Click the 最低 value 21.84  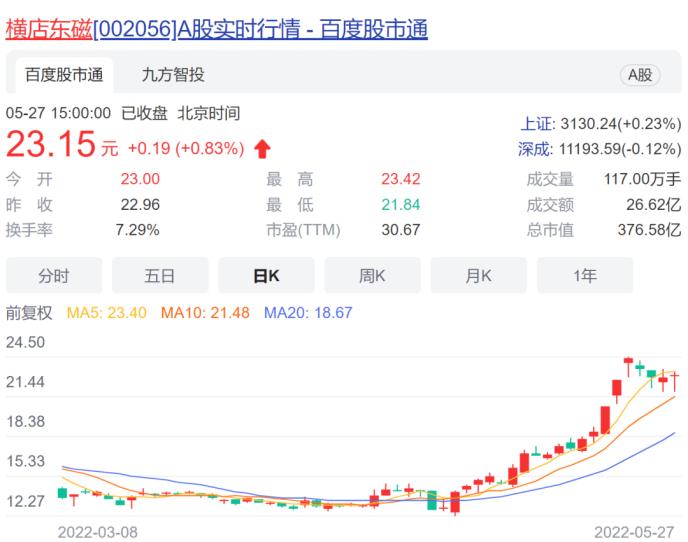[401, 205]
